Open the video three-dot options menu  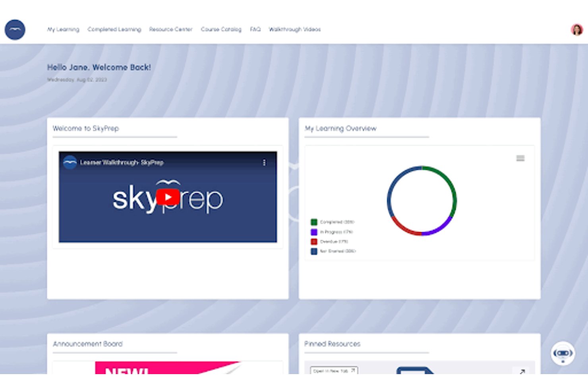point(264,162)
